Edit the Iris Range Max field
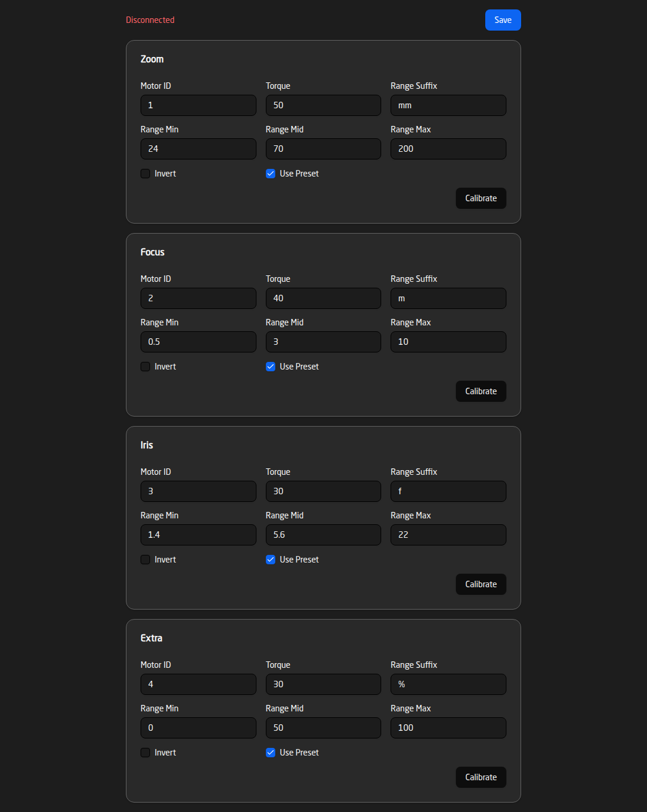Image resolution: width=647 pixels, height=812 pixels. tap(448, 535)
